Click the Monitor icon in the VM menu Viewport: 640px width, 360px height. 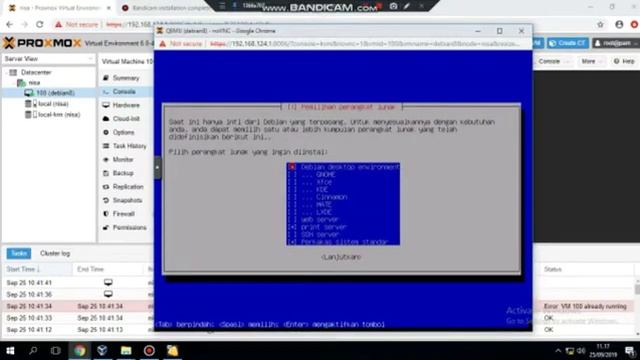tap(106, 160)
